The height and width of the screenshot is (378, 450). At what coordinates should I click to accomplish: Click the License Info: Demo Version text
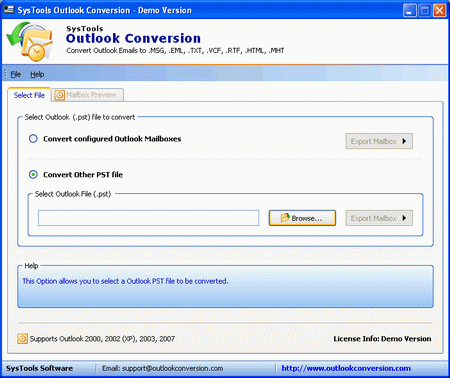382,339
